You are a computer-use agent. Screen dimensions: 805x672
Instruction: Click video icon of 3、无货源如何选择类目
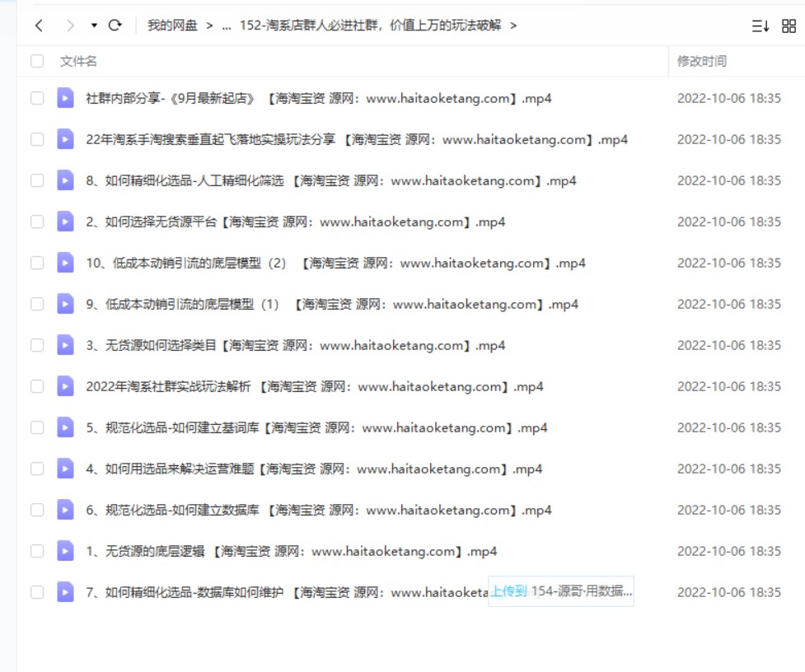click(x=65, y=345)
